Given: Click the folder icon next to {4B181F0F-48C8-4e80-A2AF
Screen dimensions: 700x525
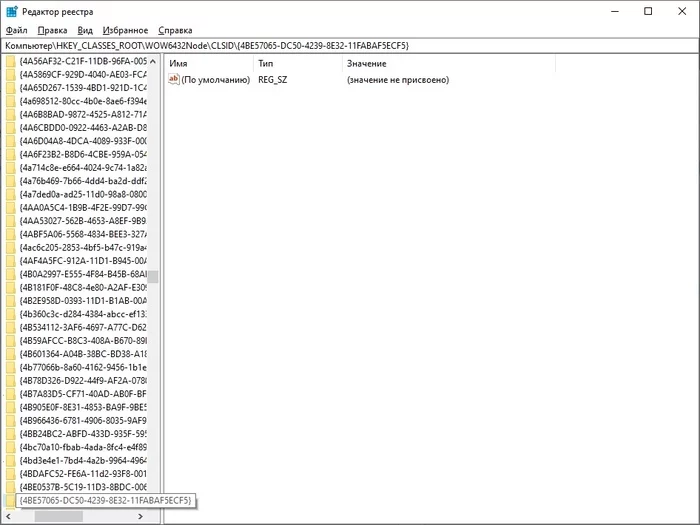Looking at the screenshot, I should (10, 287).
